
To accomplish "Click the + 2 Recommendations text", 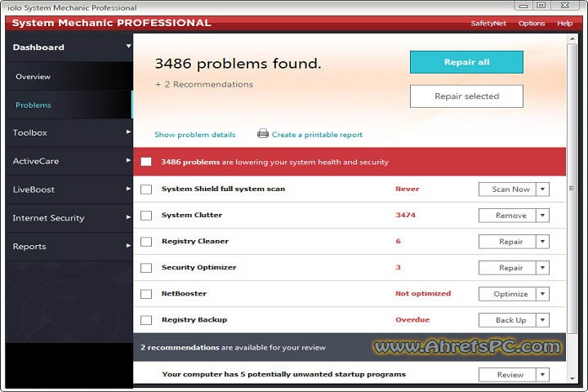I will 204,84.
